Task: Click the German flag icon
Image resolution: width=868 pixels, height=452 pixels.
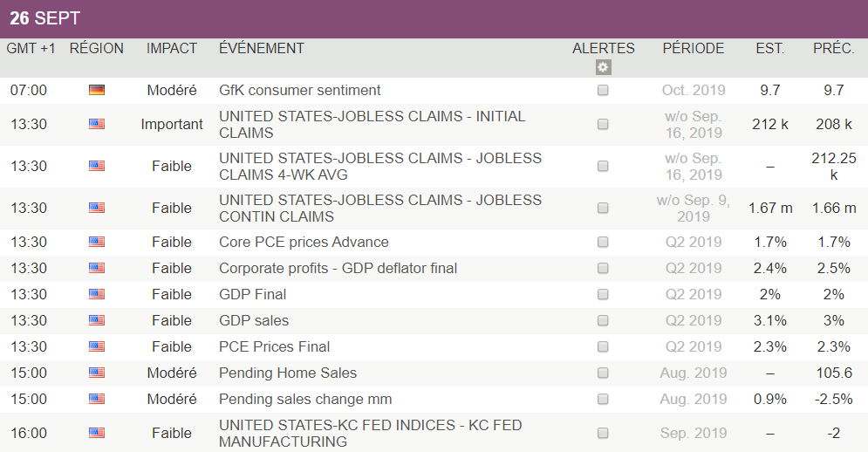Action: click(97, 90)
